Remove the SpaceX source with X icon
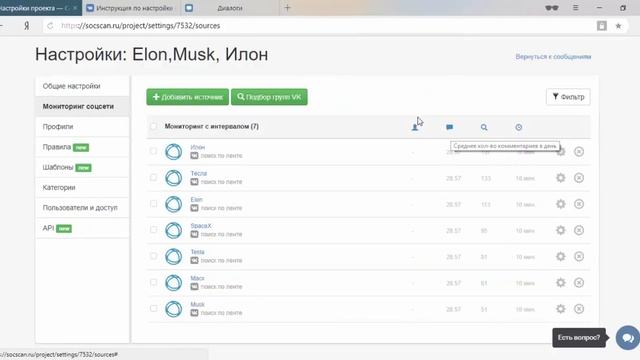Screen dimensions: 640x360 (579, 230)
